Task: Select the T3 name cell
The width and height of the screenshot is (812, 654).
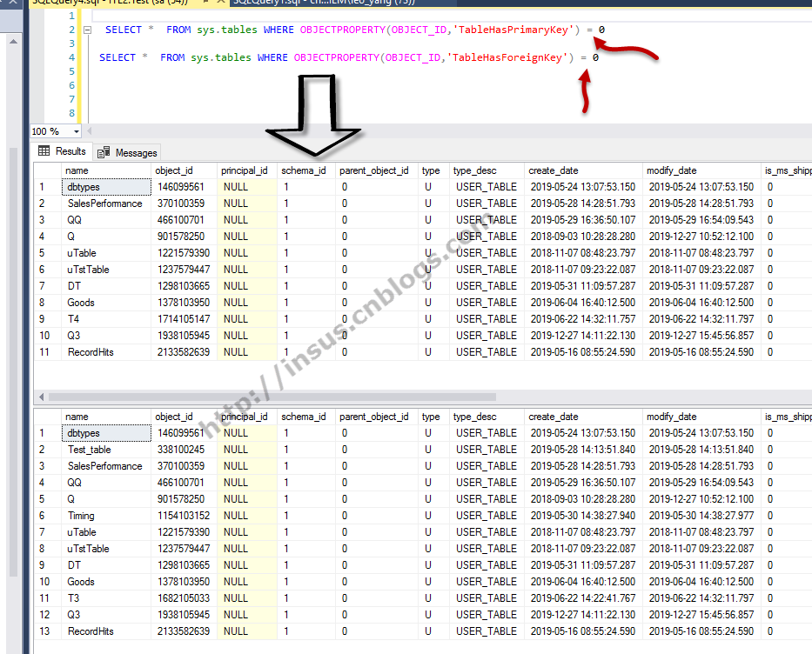Action: pyautogui.click(x=106, y=598)
